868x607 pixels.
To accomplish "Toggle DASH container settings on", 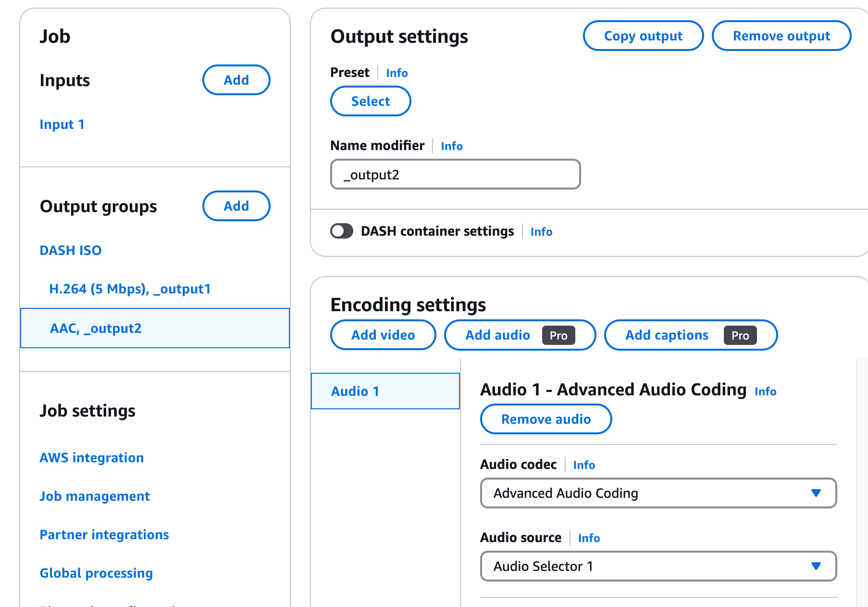I will 342,231.
